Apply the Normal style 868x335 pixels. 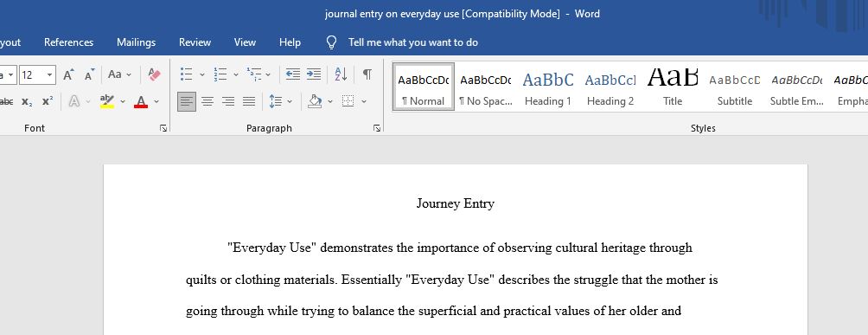424,87
